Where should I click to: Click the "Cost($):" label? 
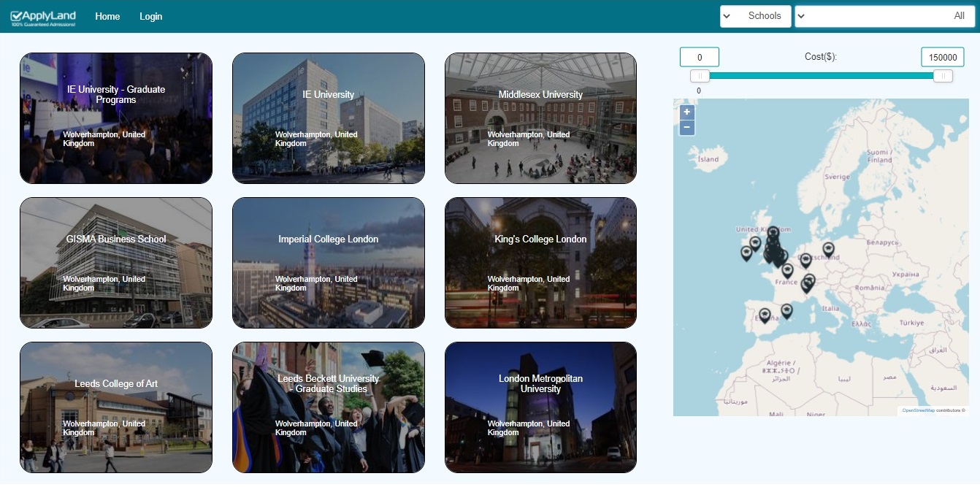tap(820, 57)
